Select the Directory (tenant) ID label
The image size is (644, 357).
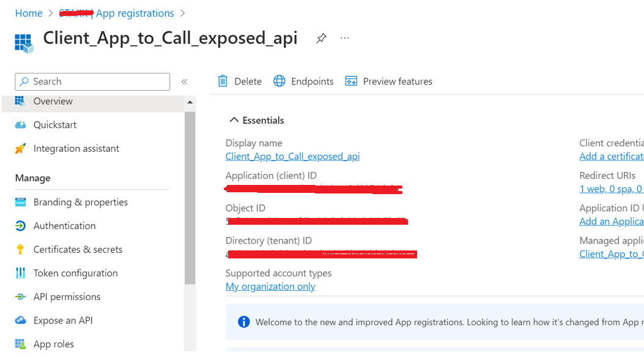[x=268, y=241]
